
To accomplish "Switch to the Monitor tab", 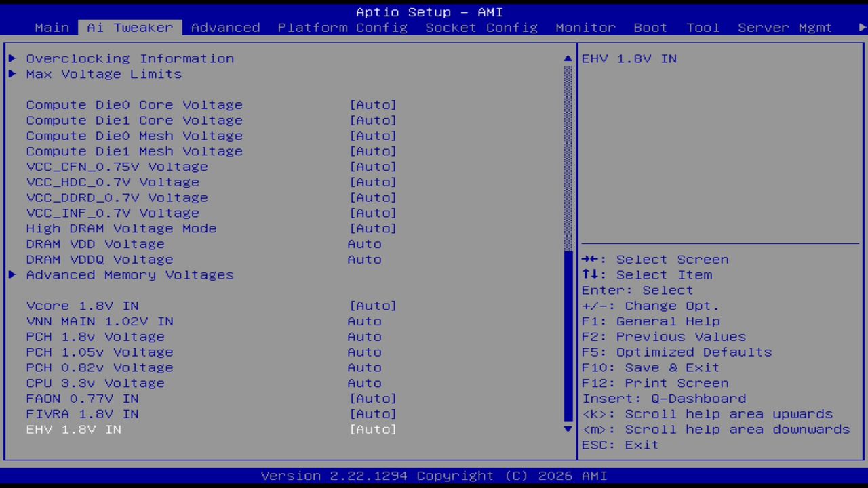I will (585, 27).
